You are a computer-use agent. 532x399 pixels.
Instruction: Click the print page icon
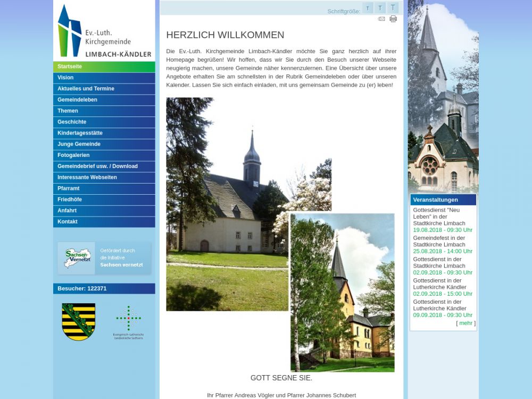tap(393, 19)
